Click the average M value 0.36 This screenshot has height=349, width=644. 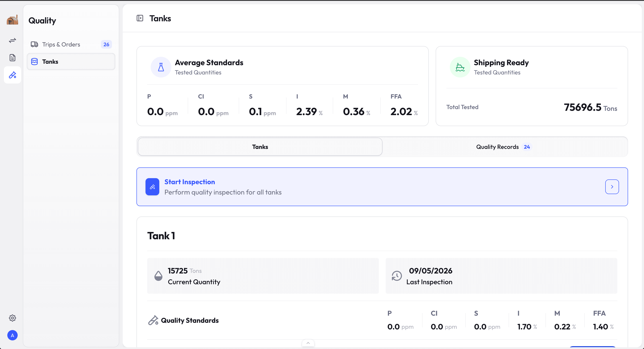tap(354, 111)
